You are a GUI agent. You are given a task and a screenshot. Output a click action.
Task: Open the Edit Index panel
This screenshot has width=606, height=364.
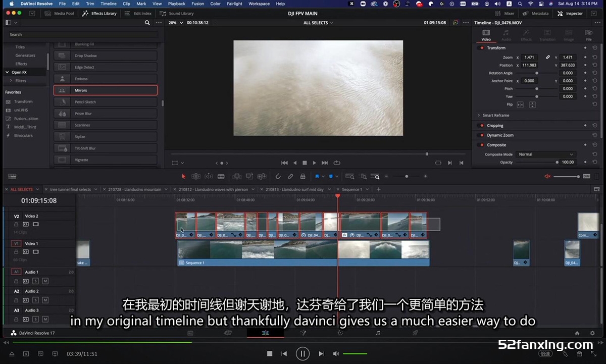(x=138, y=14)
